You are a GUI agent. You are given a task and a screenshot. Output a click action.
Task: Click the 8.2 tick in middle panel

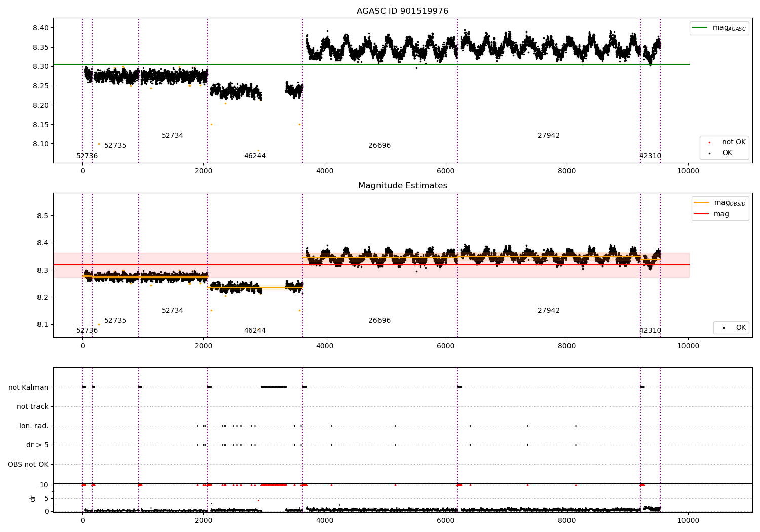43,297
